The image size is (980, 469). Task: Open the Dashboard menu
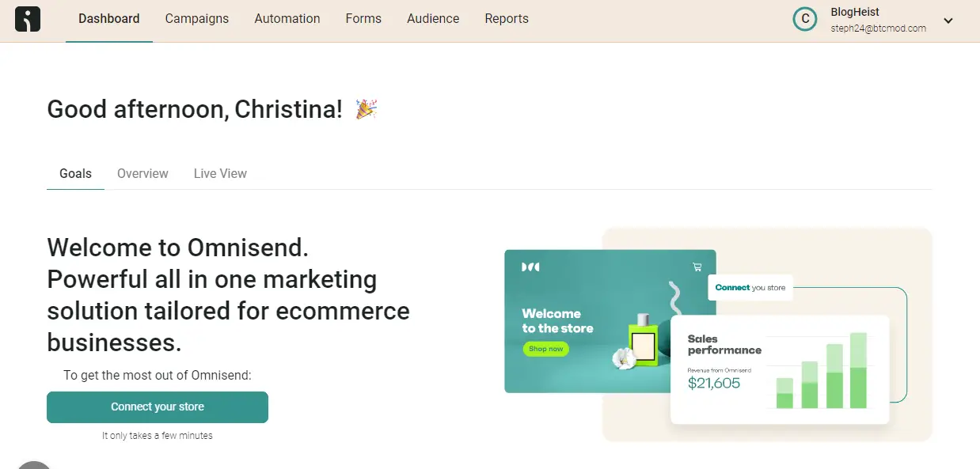[x=109, y=18]
